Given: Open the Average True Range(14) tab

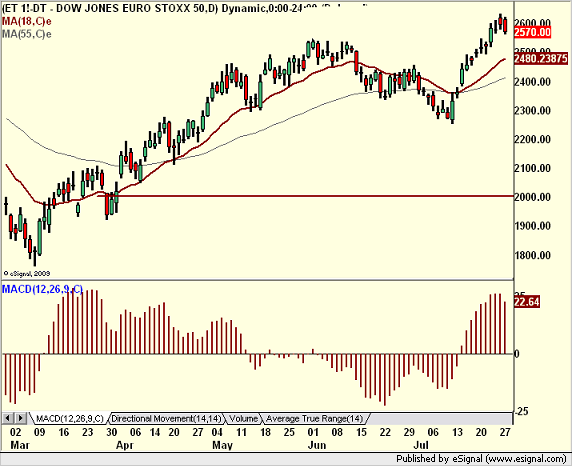Looking at the screenshot, I should pos(314,419).
